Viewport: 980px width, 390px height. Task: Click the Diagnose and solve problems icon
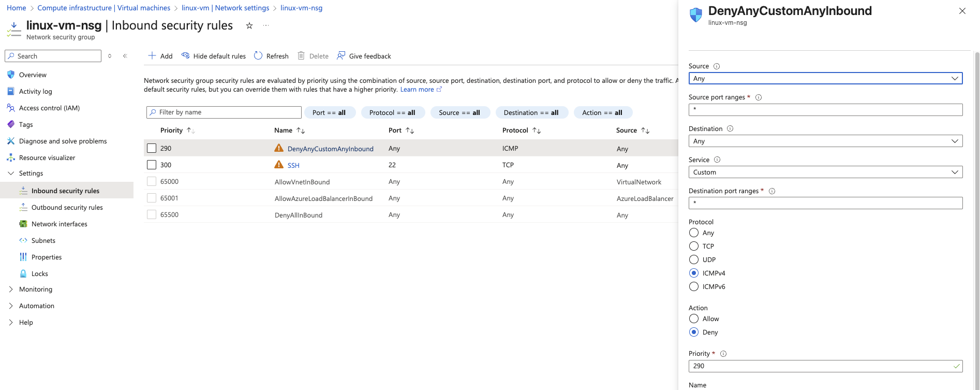(11, 141)
